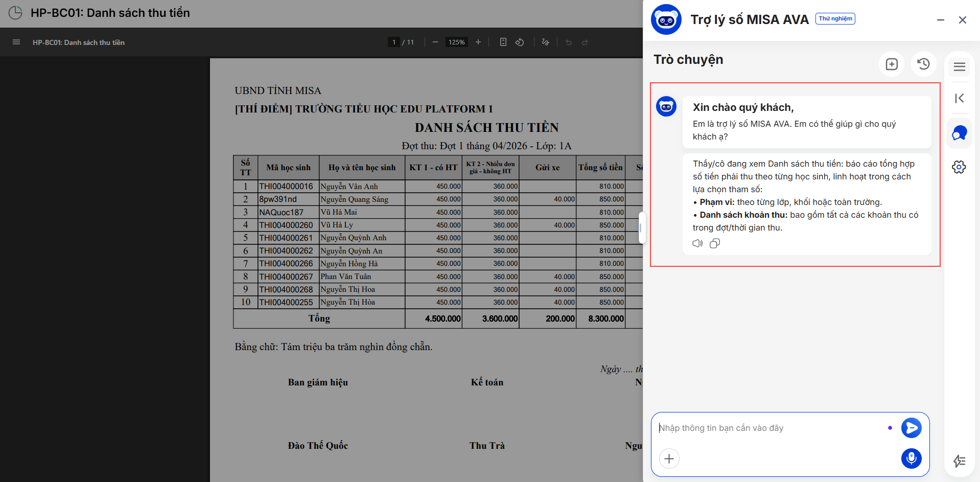Image resolution: width=980 pixels, height=482 pixels.
Task: Toggle the PDF sidebar hamburger menu
Action: (x=16, y=42)
